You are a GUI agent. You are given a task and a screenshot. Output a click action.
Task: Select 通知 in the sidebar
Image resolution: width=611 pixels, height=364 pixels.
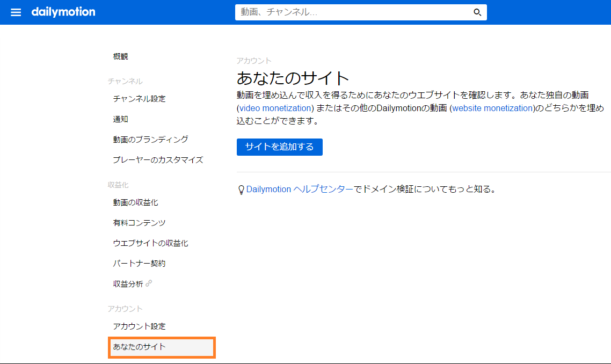(x=120, y=119)
